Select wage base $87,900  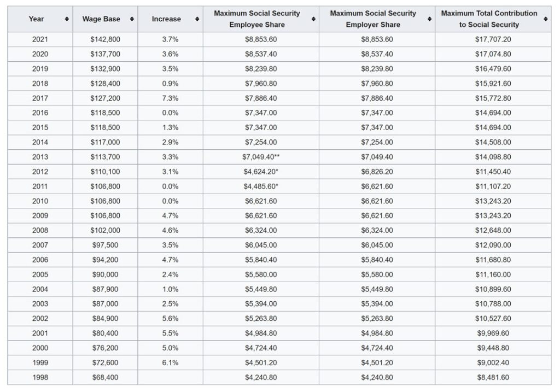(x=105, y=289)
